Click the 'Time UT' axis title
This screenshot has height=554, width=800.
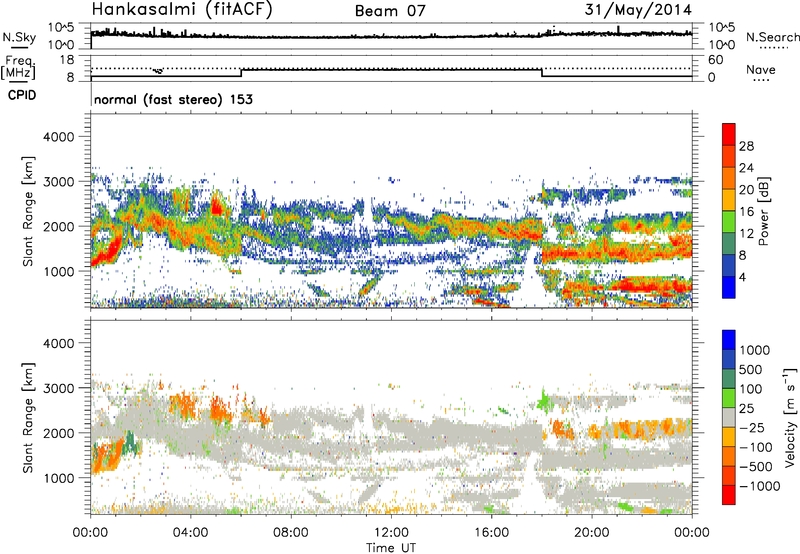(x=391, y=547)
